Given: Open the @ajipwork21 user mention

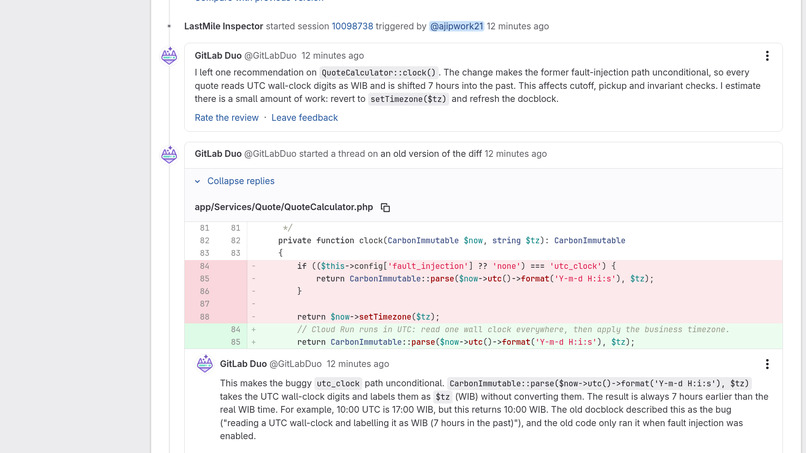Looking at the screenshot, I should coord(456,26).
